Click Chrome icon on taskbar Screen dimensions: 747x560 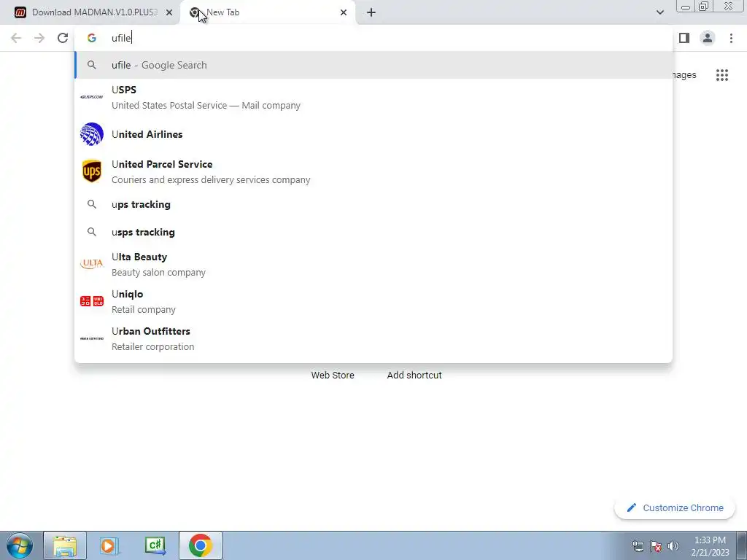pos(201,545)
